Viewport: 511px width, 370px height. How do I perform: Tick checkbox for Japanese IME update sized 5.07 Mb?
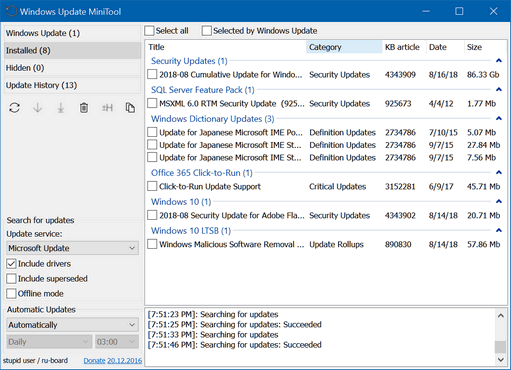coord(152,132)
